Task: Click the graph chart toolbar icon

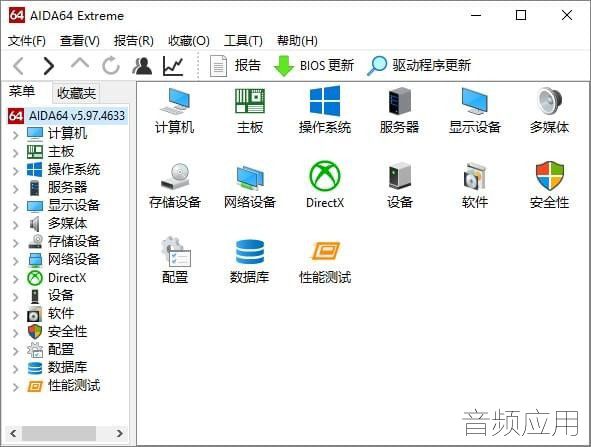Action: 173,66
